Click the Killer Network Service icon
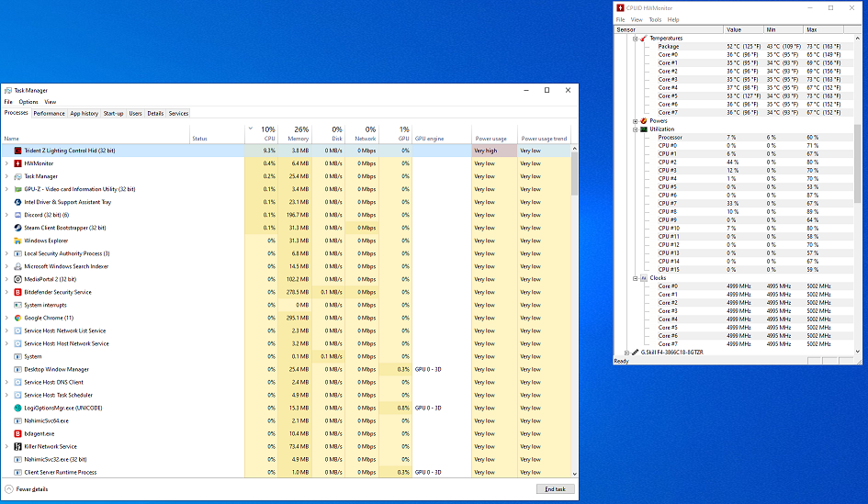Screen dimensions: 868x504 pos(17,446)
